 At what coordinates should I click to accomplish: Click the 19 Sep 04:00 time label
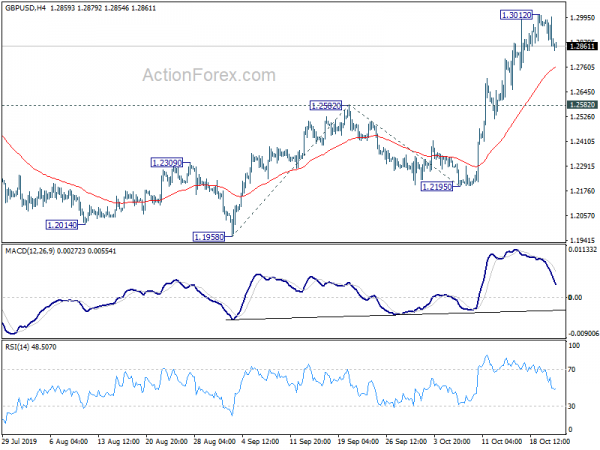pyautogui.click(x=359, y=441)
